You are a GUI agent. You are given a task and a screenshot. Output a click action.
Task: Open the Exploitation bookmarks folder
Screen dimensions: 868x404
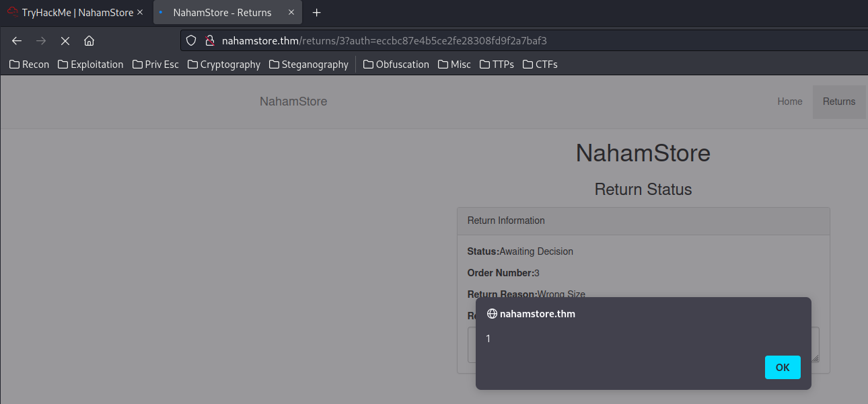coord(91,65)
